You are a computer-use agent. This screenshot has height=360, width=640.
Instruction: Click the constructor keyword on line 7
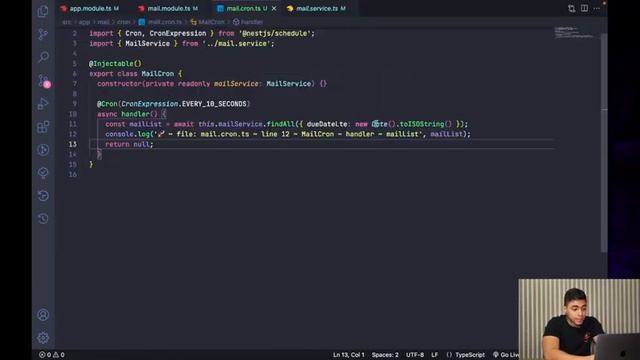click(x=119, y=84)
